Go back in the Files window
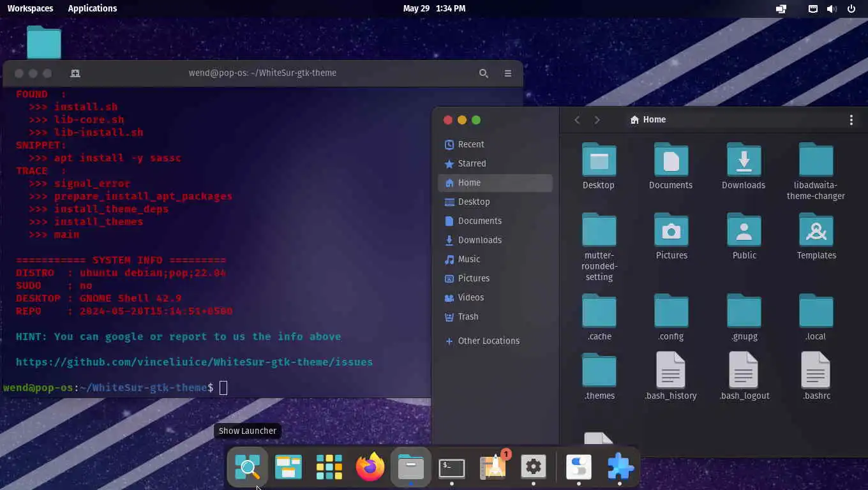 (x=577, y=120)
